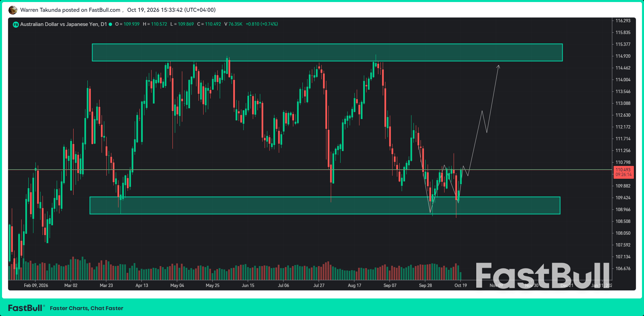
Task: Click the open value O = 109.939
Action: [127, 24]
